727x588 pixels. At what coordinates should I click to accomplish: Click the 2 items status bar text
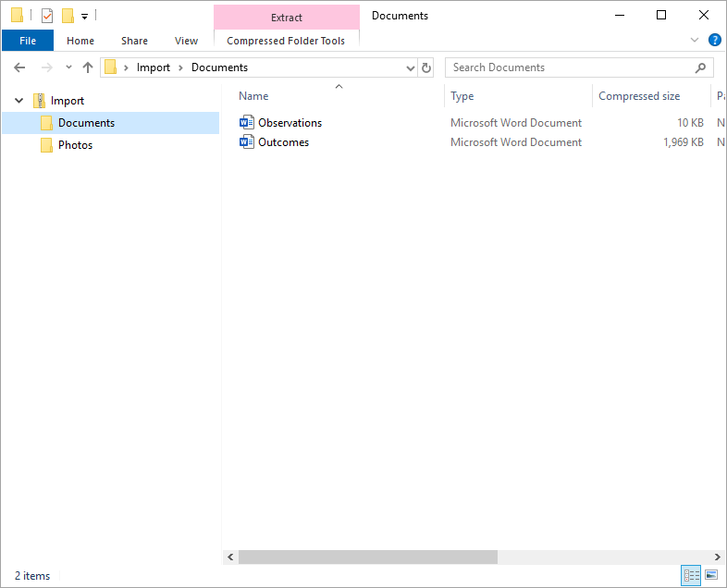point(32,576)
